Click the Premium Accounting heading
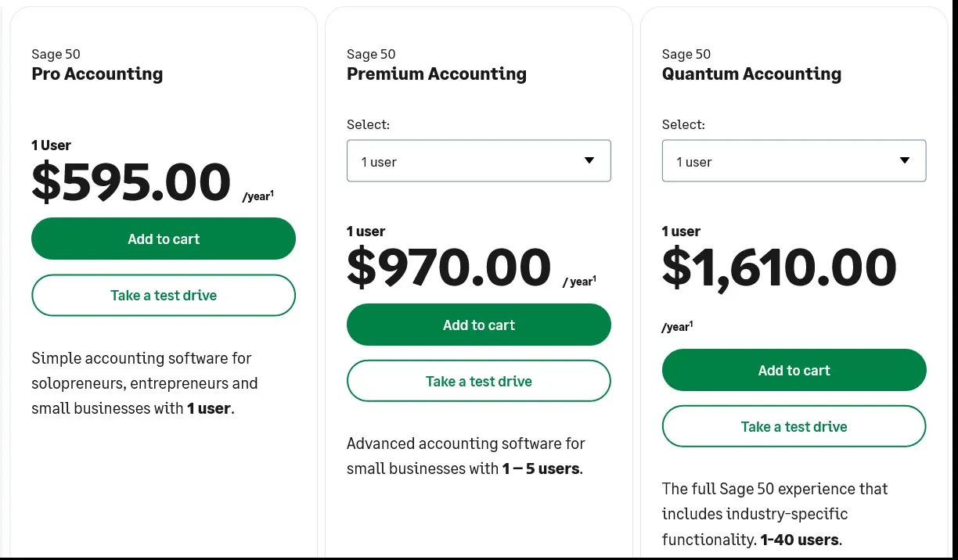This screenshot has height=560, width=958. coord(437,74)
